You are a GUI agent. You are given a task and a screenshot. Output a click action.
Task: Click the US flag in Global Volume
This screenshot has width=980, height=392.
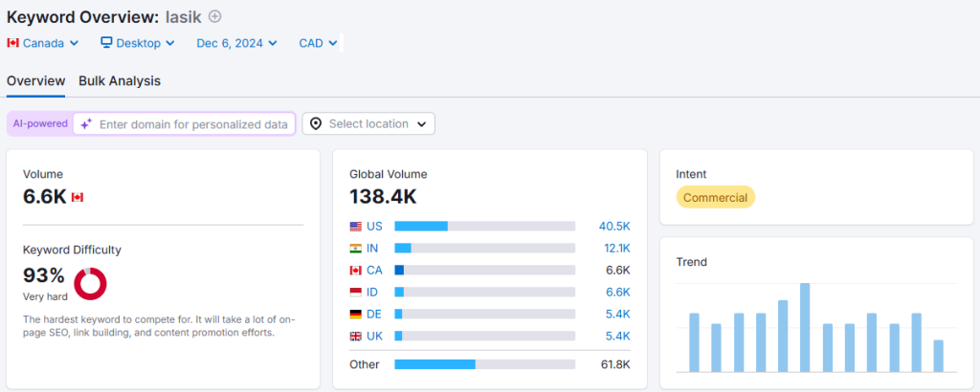pyautogui.click(x=356, y=227)
